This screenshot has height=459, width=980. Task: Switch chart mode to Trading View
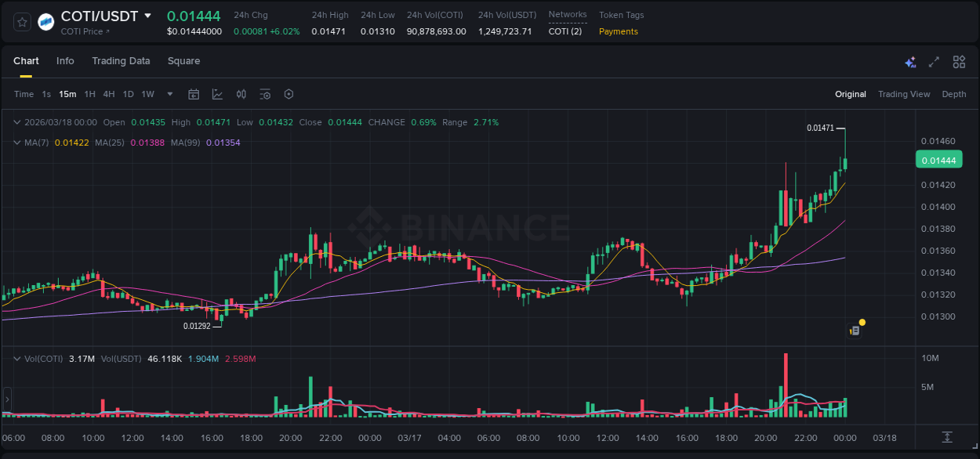tap(904, 94)
